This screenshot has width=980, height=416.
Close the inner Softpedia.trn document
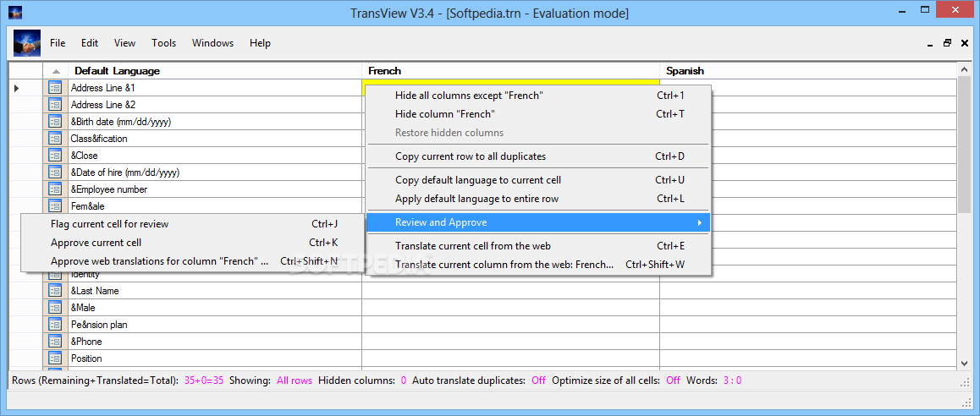[965, 43]
